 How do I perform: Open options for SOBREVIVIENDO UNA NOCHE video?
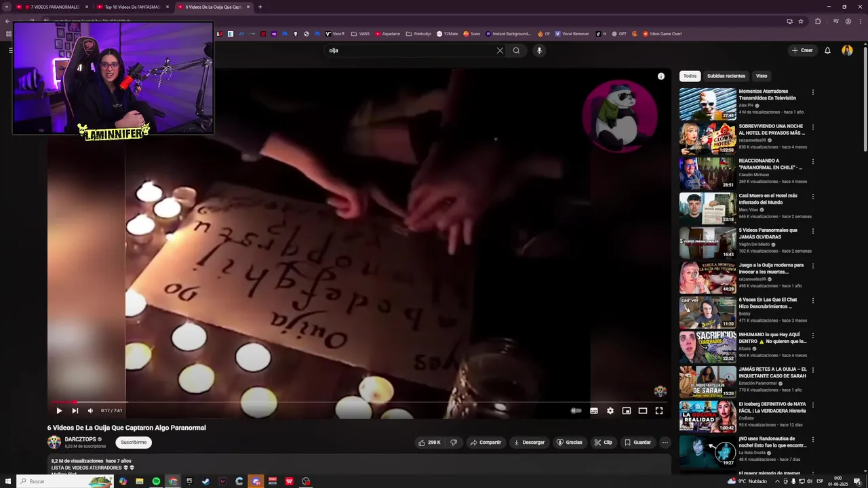[812, 127]
